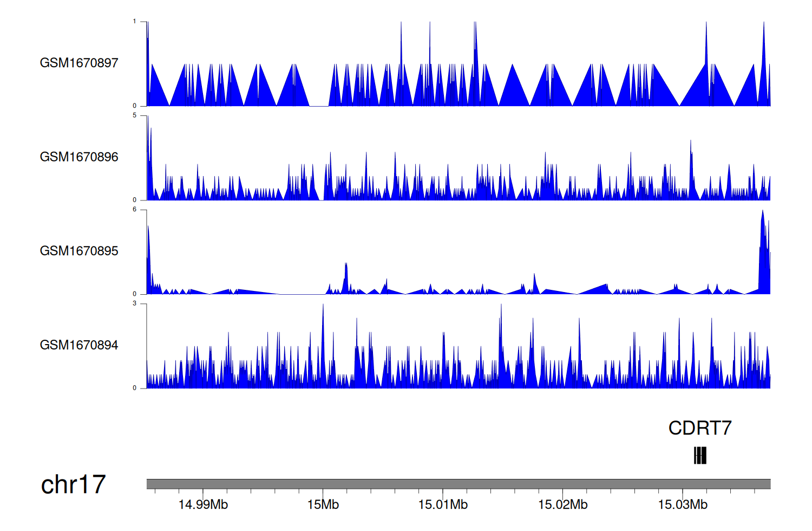The height and width of the screenshot is (531, 812).
Task: Click the gray chr17 genome axis bar
Action: coord(458,484)
